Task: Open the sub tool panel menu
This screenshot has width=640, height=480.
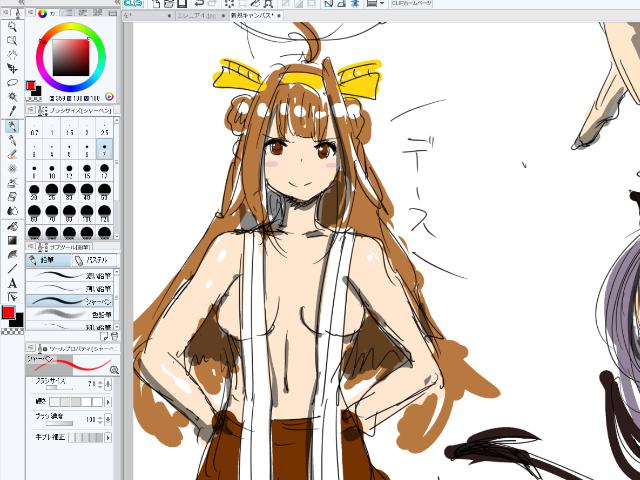Action: pos(31,247)
